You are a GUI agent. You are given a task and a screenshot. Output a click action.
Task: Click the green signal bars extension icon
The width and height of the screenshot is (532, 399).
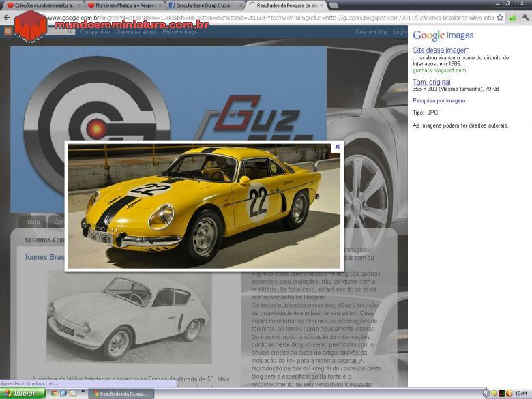pyautogui.click(x=512, y=18)
